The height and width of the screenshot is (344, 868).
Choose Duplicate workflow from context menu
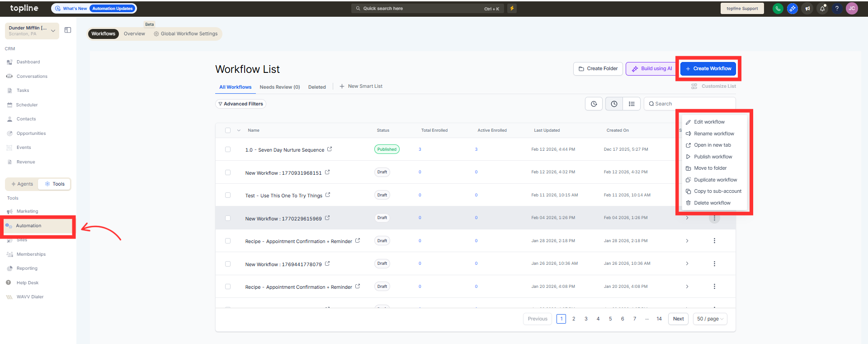click(x=715, y=180)
